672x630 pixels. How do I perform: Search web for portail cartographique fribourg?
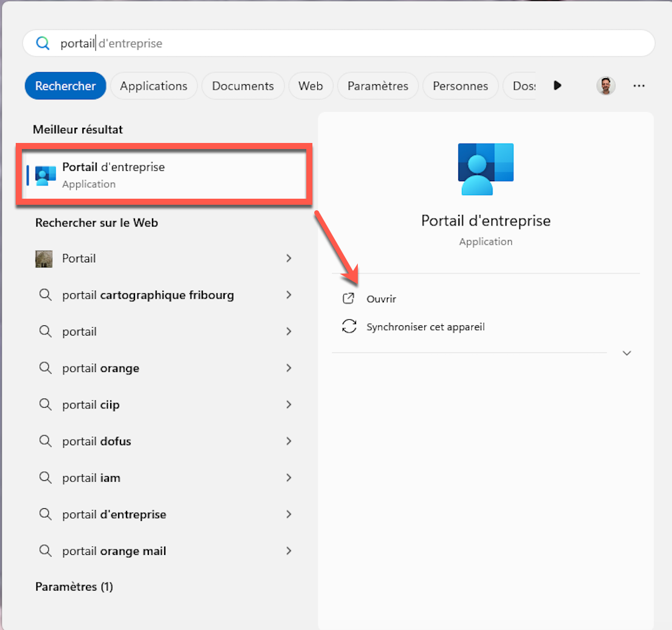(x=164, y=295)
